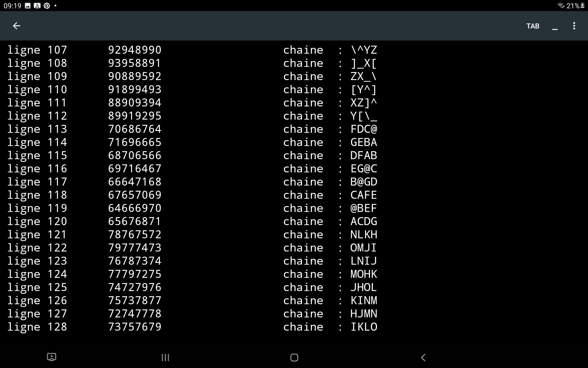Viewport: 588px width, 368px height.
Task: Tap the system back chevron button
Action: 423,357
